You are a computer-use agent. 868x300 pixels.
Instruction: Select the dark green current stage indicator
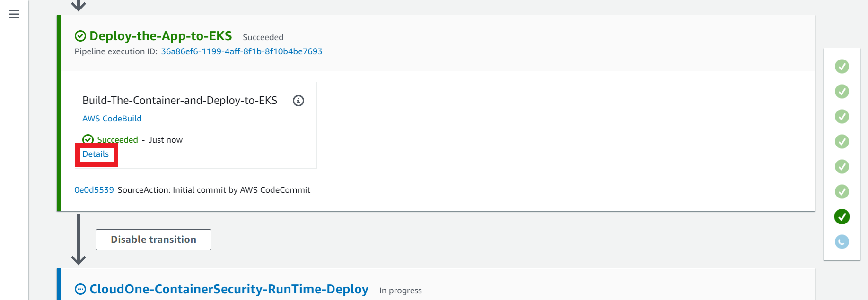842,217
